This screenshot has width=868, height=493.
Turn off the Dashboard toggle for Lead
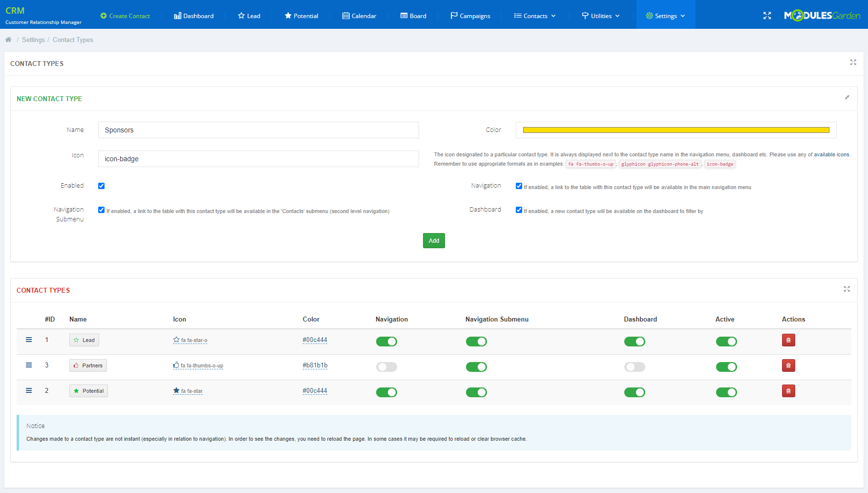pyautogui.click(x=635, y=341)
